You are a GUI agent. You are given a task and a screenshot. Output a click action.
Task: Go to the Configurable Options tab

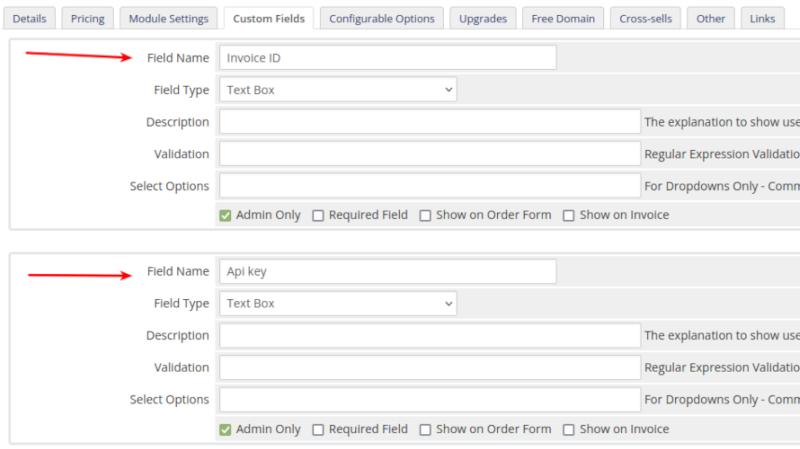click(x=381, y=18)
